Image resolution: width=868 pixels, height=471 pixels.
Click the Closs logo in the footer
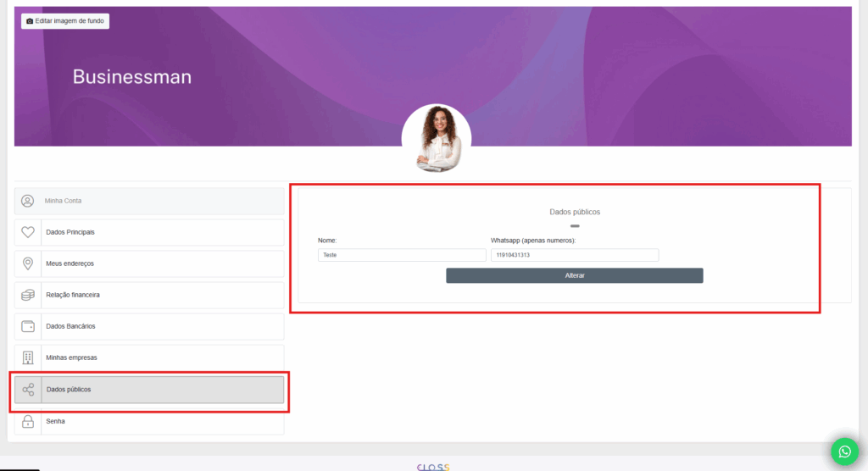point(433,467)
